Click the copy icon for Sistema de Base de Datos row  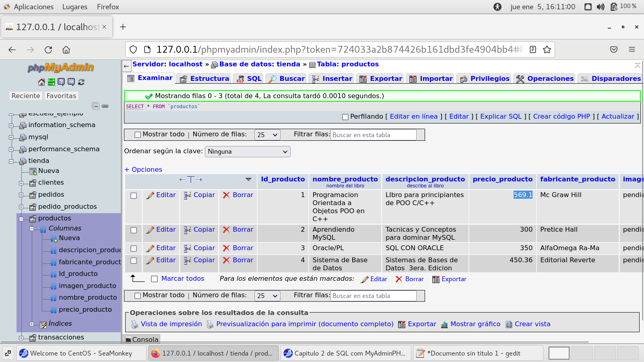pyautogui.click(x=188, y=261)
